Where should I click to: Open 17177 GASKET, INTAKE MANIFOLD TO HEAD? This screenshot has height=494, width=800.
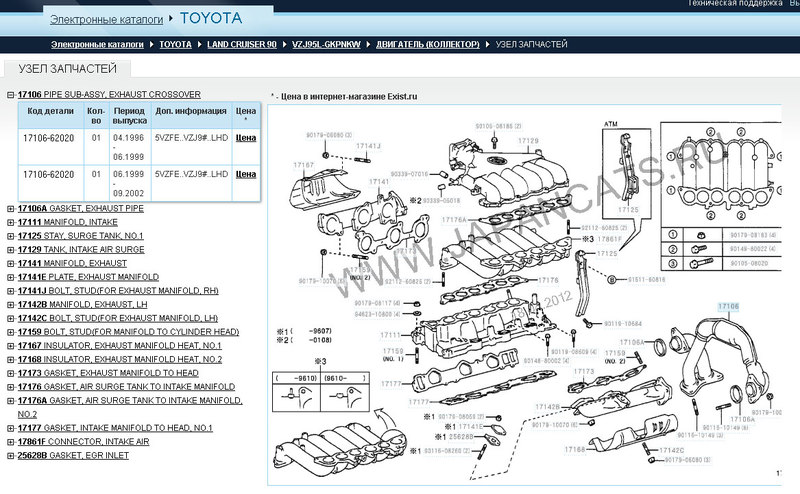[115, 428]
